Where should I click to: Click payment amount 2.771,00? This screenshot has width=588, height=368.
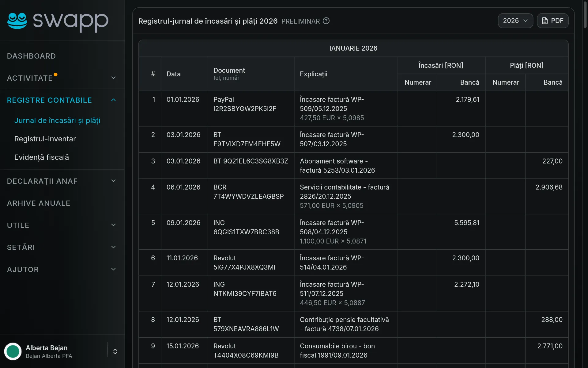point(550,346)
